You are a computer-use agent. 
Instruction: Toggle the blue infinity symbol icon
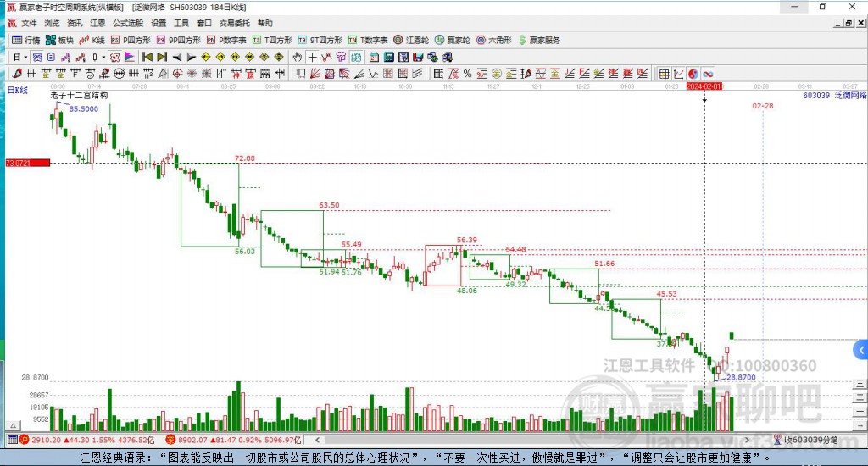coord(708,74)
